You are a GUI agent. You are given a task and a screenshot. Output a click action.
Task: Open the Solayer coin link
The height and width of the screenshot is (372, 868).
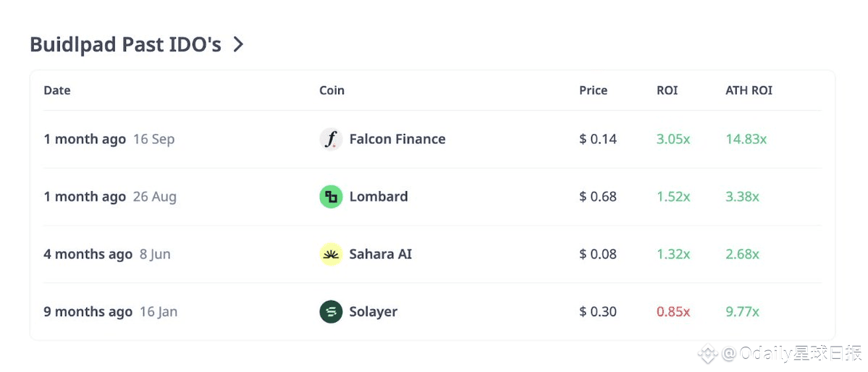(x=373, y=312)
